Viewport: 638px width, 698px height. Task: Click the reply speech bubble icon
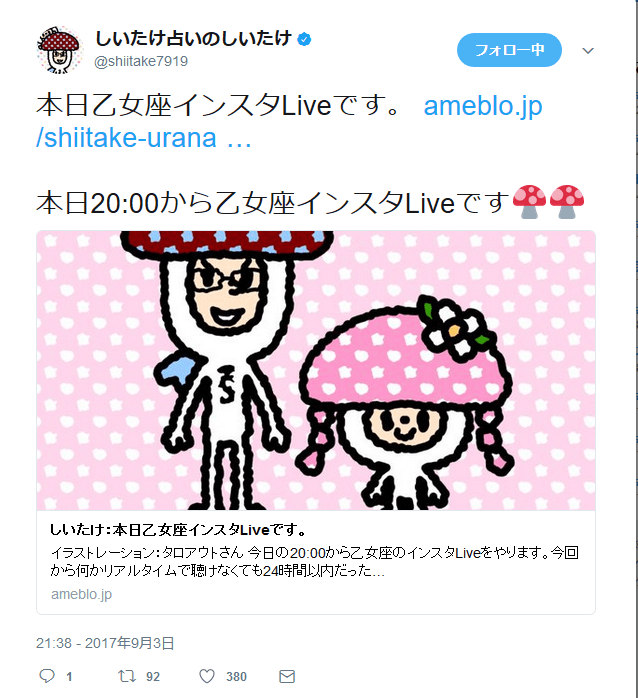(47, 676)
